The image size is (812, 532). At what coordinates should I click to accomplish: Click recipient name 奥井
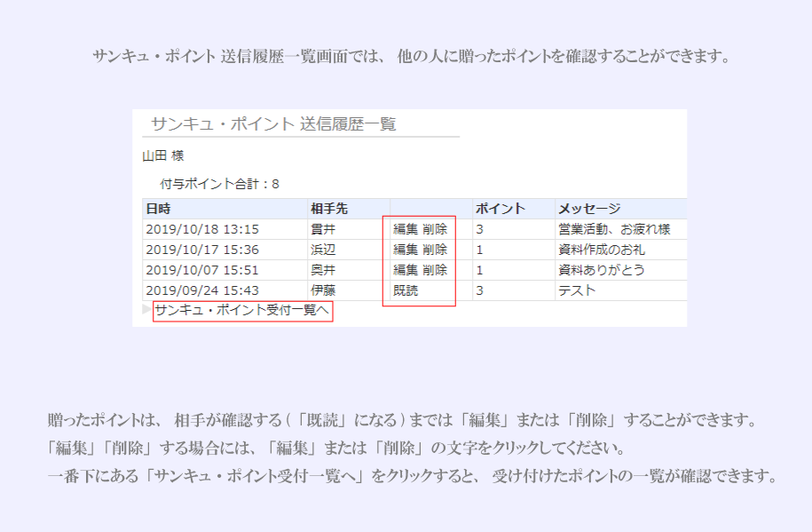coord(323,270)
